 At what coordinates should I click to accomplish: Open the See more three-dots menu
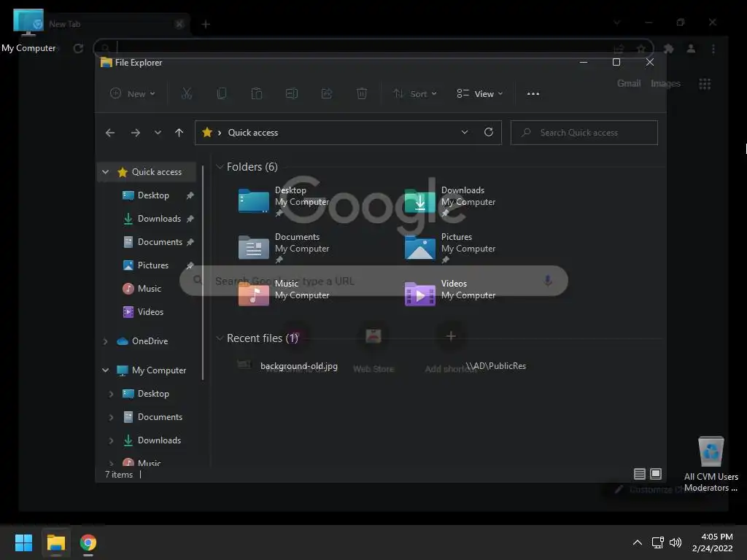(533, 94)
